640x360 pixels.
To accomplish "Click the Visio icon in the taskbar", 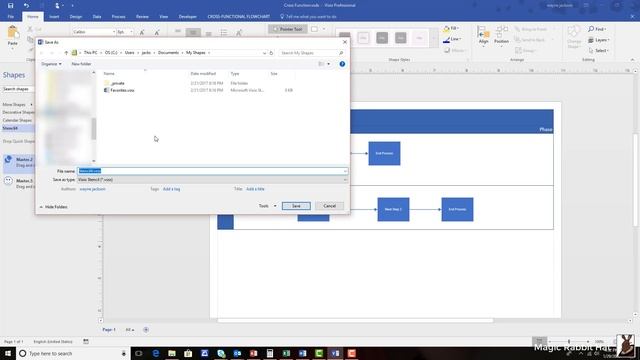I will click(335, 353).
